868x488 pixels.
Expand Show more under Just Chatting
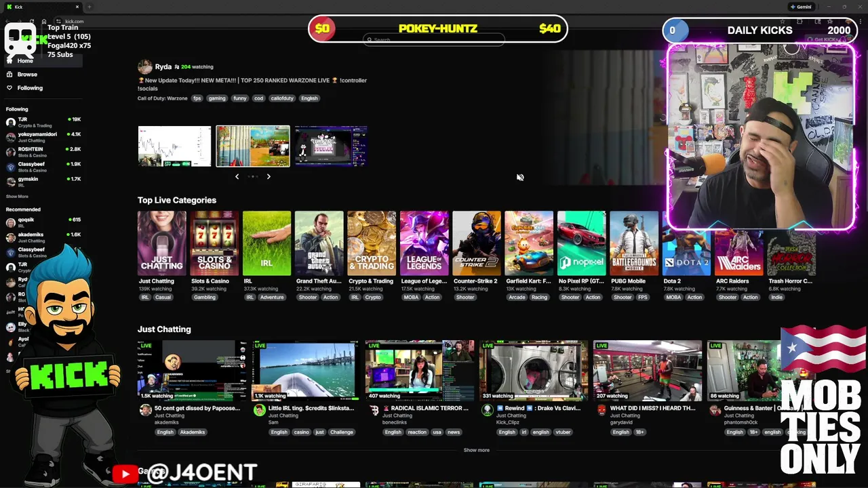[476, 450]
